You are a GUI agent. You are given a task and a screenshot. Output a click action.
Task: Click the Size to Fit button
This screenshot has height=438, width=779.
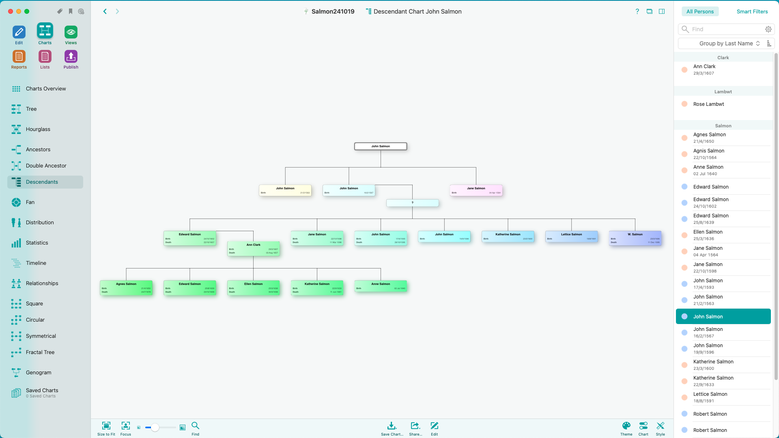[x=106, y=429]
